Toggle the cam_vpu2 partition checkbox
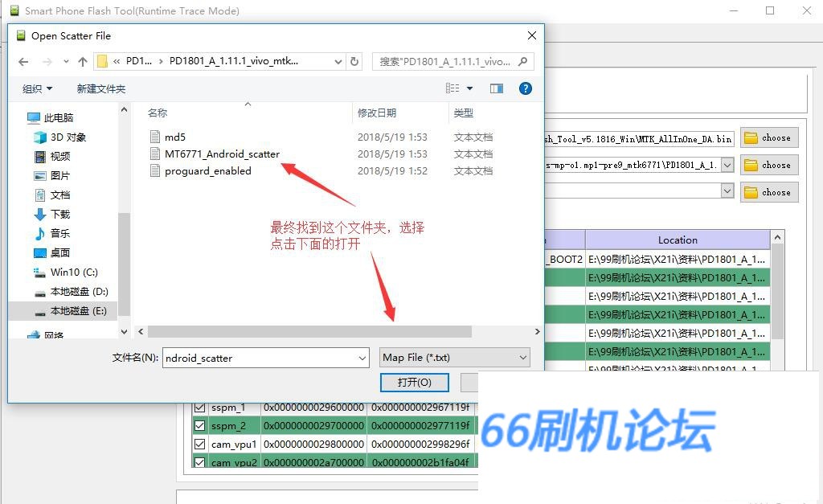This screenshot has width=823, height=504. pos(199,462)
